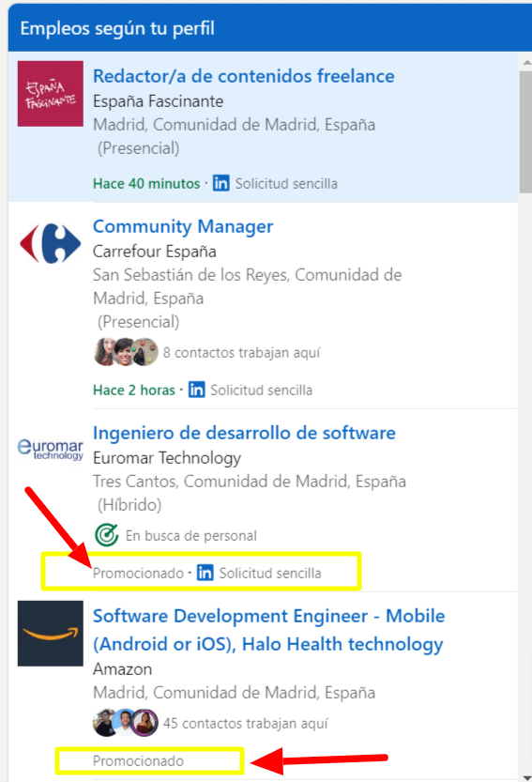Click LinkedIn icon in Euromar Promocionado row
This screenshot has width=532, height=782.
[205, 573]
